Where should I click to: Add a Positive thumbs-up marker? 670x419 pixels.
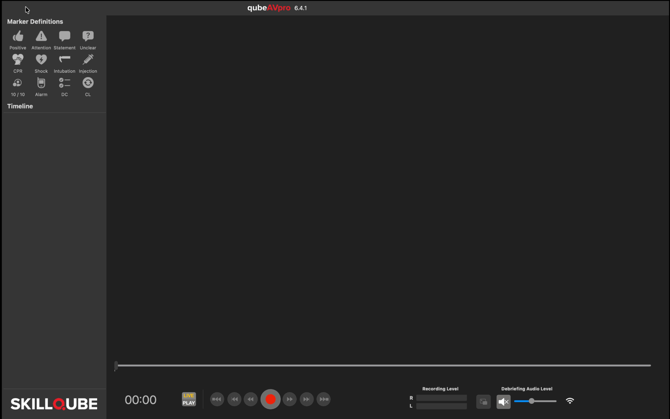click(18, 37)
